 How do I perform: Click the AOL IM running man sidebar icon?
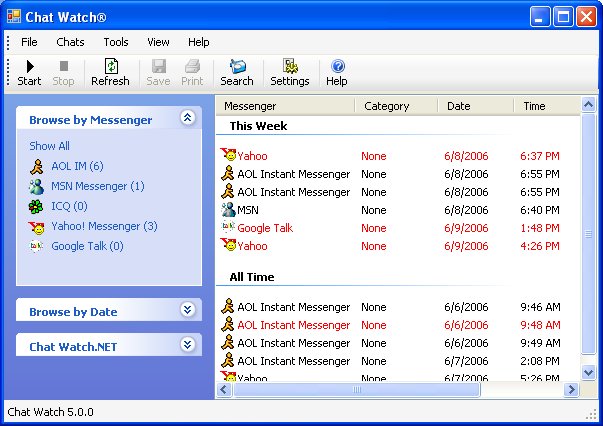pos(37,167)
